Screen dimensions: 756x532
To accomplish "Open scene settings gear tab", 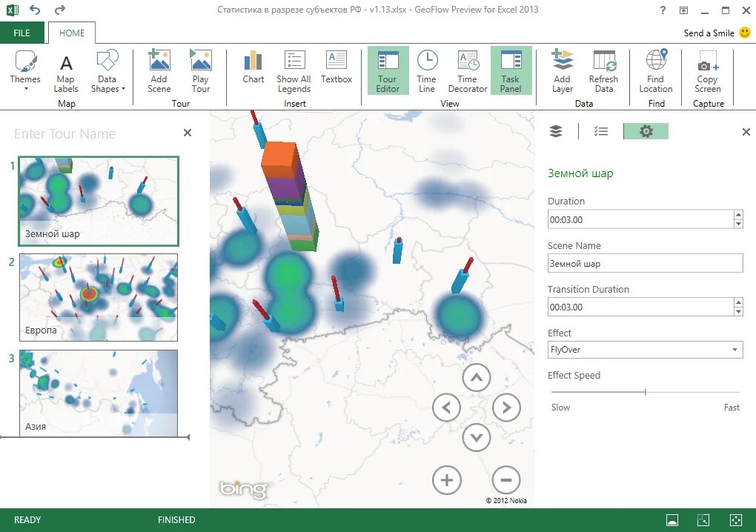I will pyautogui.click(x=646, y=131).
